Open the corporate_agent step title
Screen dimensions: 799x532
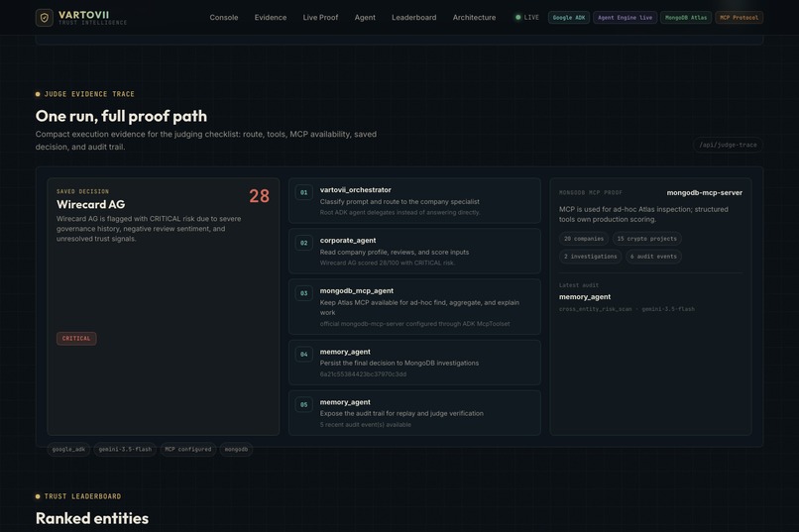pyautogui.click(x=348, y=241)
